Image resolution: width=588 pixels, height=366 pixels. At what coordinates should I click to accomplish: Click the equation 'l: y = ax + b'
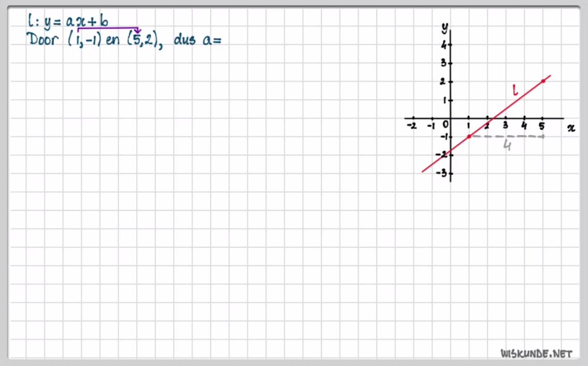coord(68,21)
